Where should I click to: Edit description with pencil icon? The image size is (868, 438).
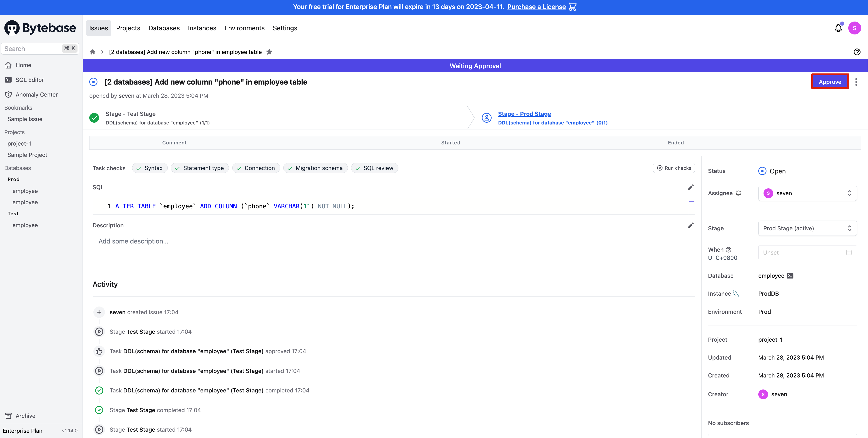[690, 226]
